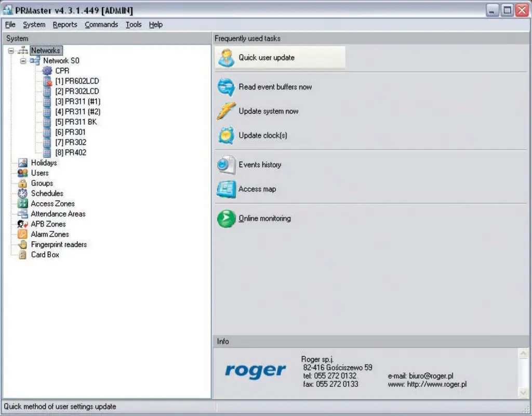Viewport: 532px width, 416px height.
Task: Click the Schedules clock icon
Action: (22, 193)
